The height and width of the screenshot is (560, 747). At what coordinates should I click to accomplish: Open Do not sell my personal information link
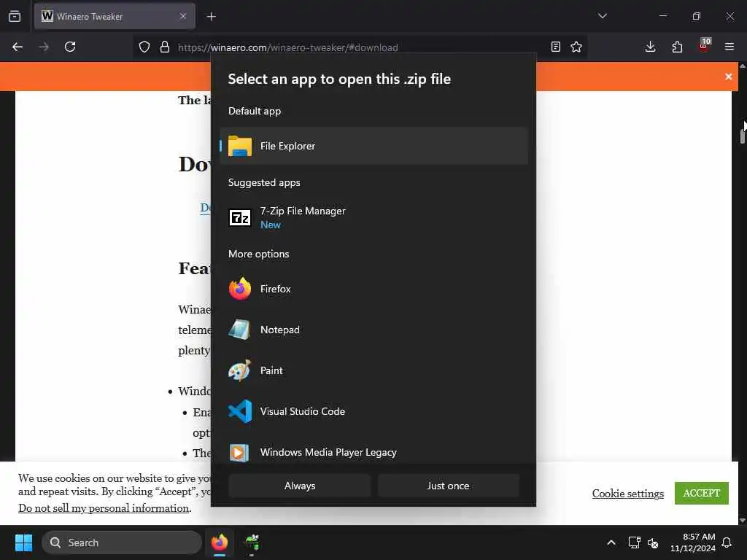104,508
